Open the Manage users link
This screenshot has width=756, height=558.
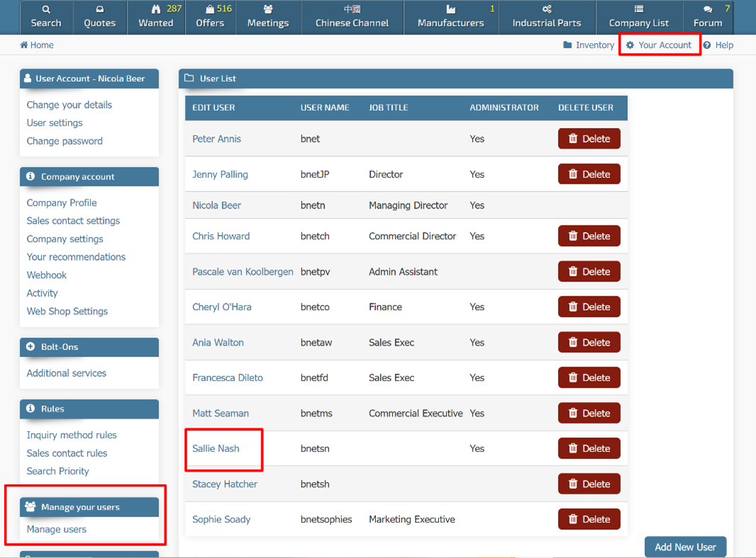click(57, 529)
